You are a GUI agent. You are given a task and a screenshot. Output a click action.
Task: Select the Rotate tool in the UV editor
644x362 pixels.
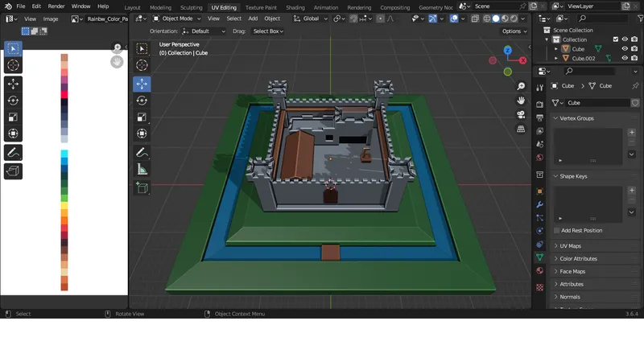coord(13,101)
